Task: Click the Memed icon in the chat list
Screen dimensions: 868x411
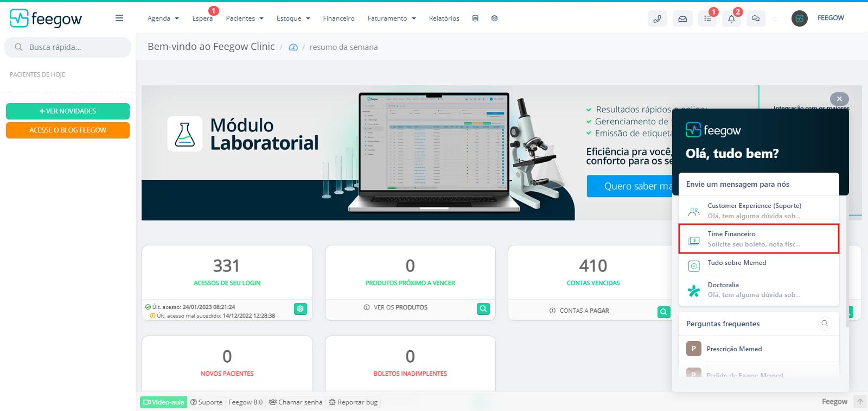Action: tap(694, 266)
